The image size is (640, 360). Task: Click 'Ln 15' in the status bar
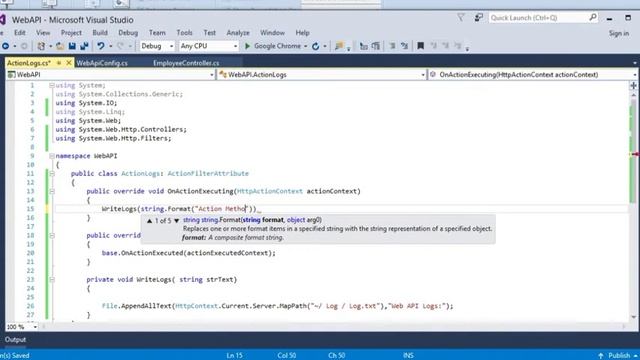point(234,356)
